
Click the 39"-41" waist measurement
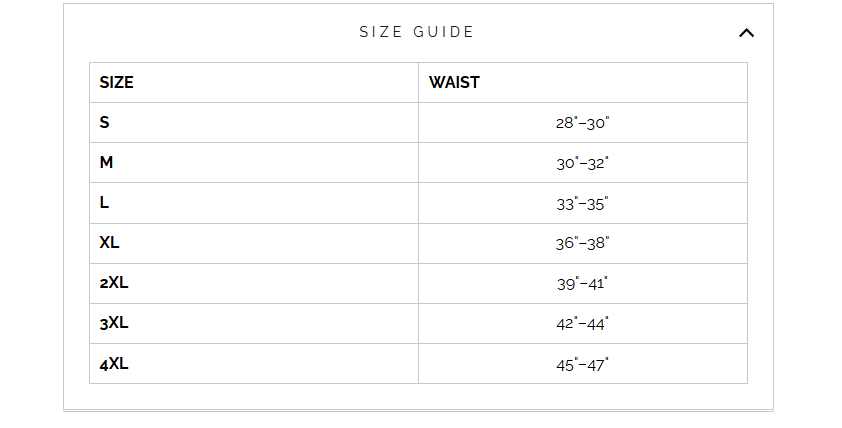(x=582, y=283)
